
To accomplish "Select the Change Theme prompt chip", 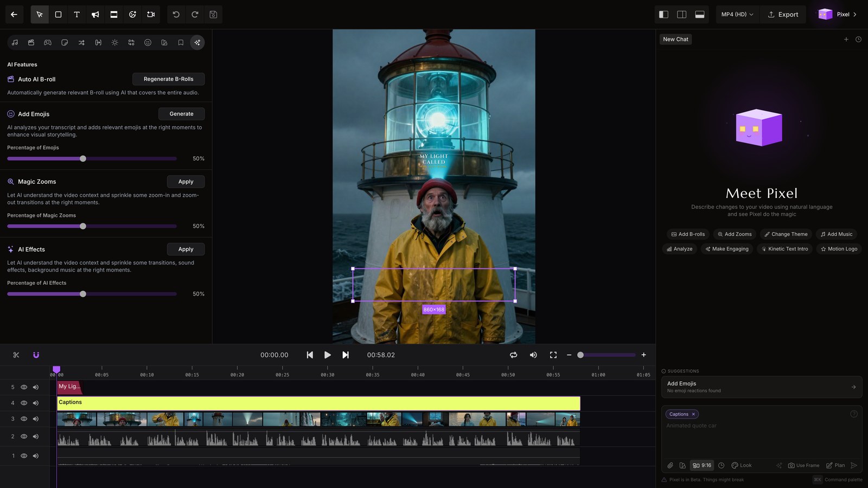I will click(x=786, y=234).
